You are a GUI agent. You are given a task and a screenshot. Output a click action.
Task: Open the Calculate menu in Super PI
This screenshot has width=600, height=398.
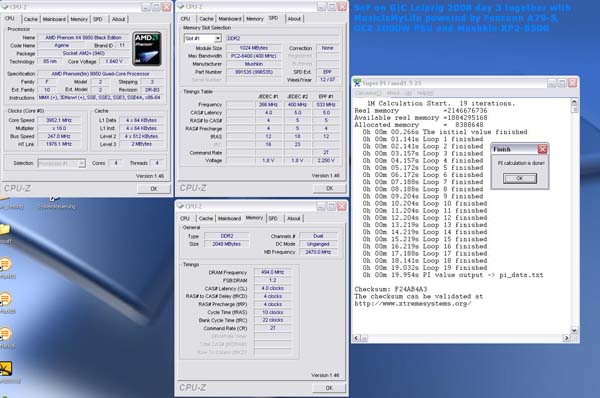tap(367, 93)
